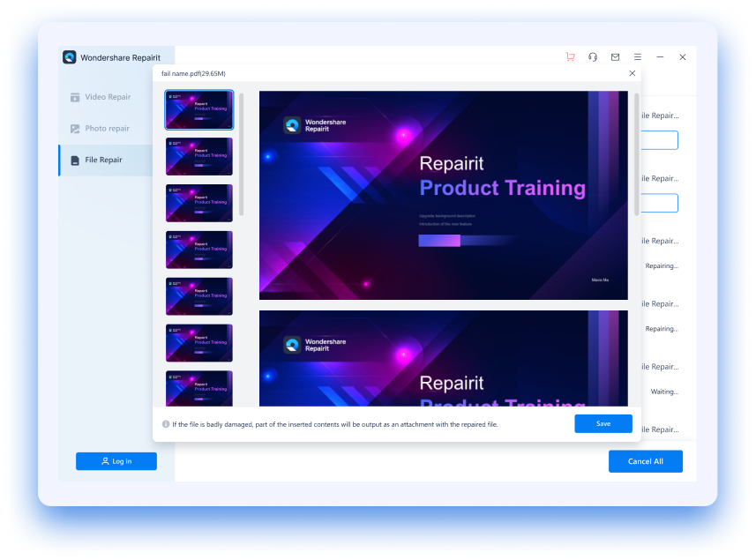
Task: Click the Cancel All button
Action: (645, 461)
